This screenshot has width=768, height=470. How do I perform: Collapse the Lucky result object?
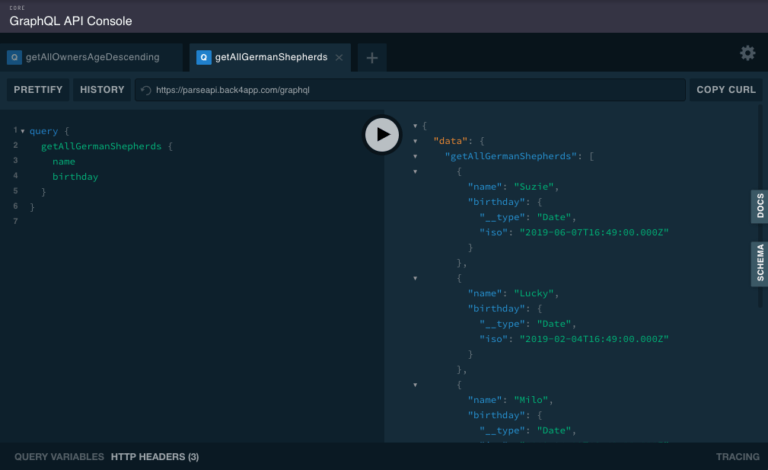[x=415, y=278]
